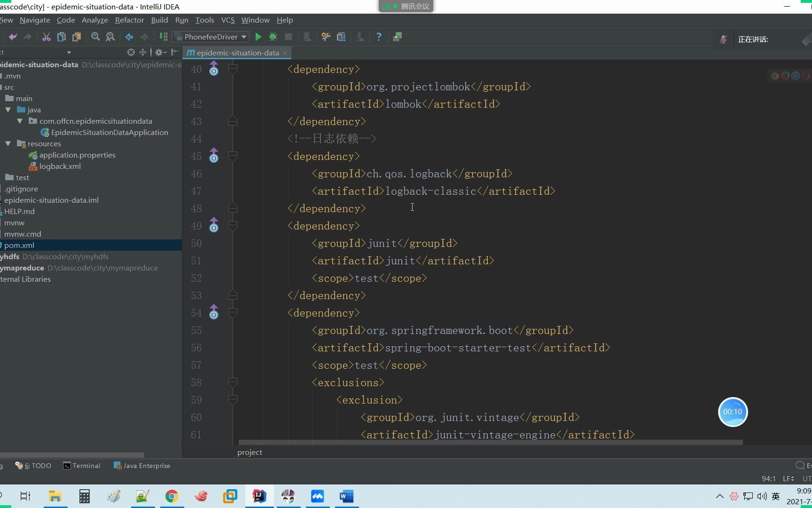Open the TODO tool window
This screenshot has width=812, height=508.
[33, 466]
